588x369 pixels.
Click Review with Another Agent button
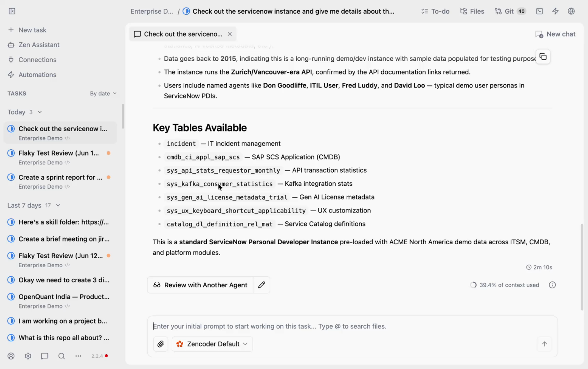coord(200,285)
